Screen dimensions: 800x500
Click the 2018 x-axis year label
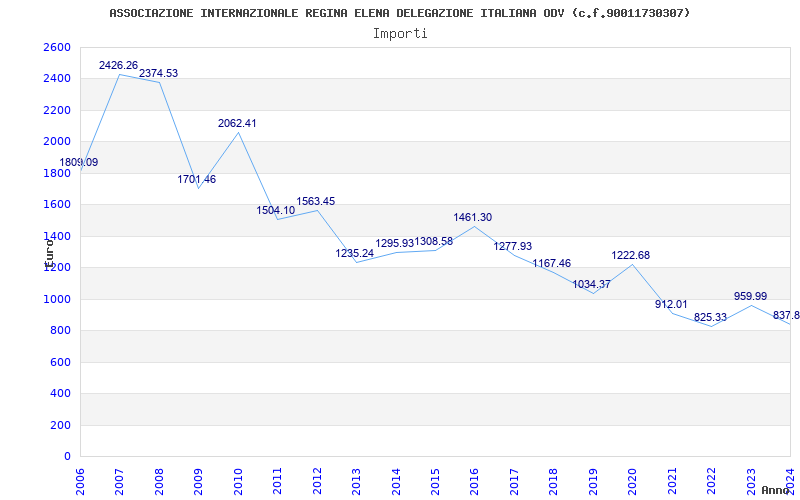pyautogui.click(x=554, y=482)
